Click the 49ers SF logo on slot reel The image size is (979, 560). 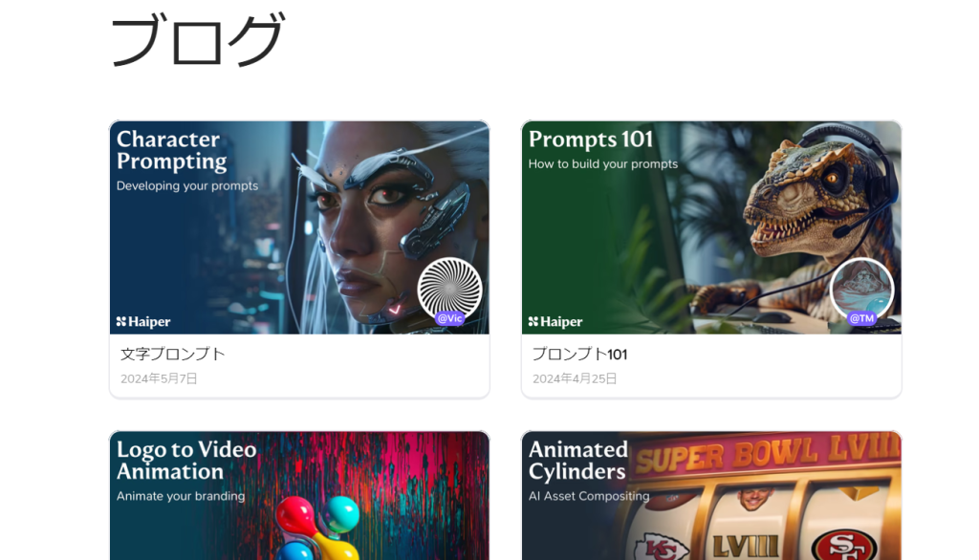pos(845,546)
